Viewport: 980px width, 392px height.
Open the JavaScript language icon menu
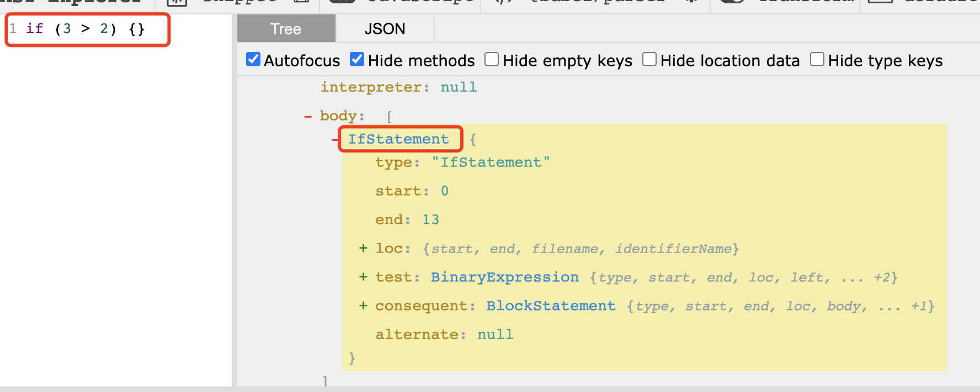click(342, 2)
